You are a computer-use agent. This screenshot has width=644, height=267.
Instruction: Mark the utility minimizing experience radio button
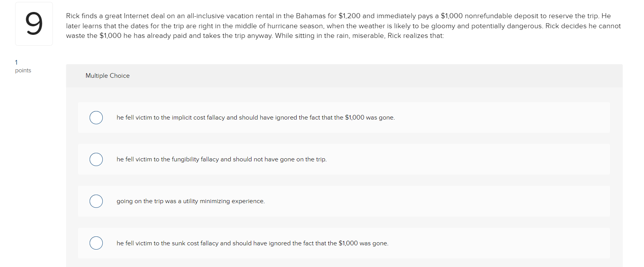click(96, 201)
